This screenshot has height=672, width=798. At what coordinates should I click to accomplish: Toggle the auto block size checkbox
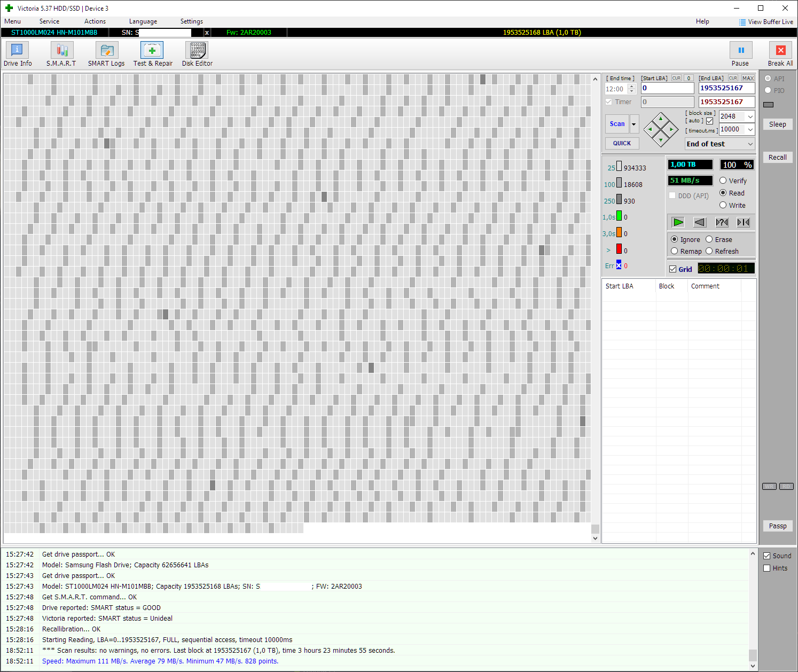709,121
